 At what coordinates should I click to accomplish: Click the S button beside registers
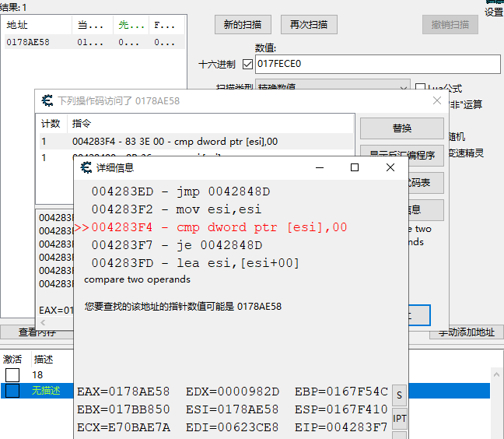coord(400,395)
